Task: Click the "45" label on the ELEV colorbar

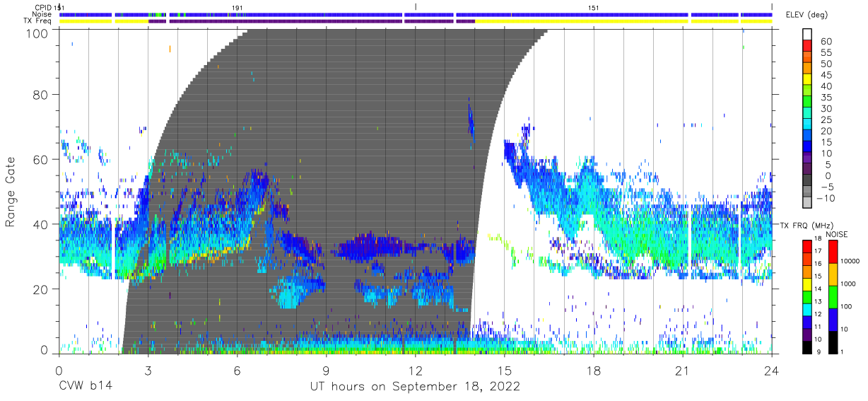Action: (x=826, y=76)
